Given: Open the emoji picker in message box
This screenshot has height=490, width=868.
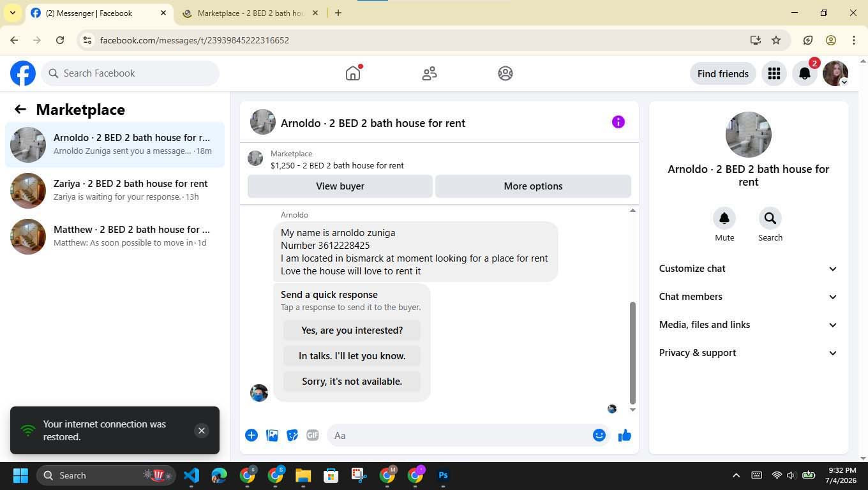Looking at the screenshot, I should 599,435.
